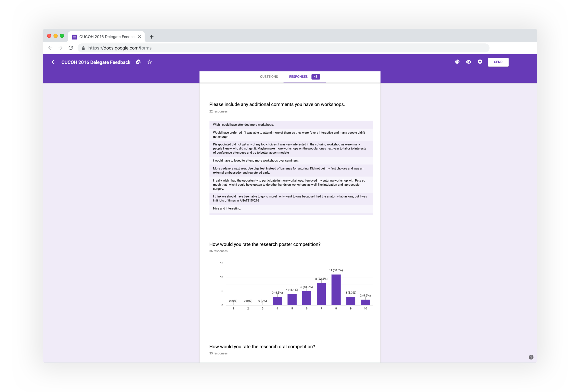
Task: Click response starting 'Would have preferred if I was able'
Action: pyautogui.click(x=291, y=135)
